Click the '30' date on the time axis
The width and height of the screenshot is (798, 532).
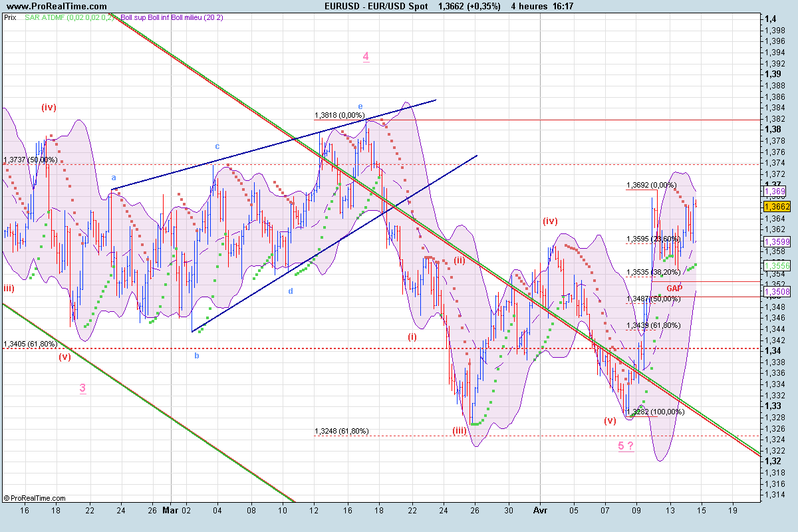click(509, 512)
